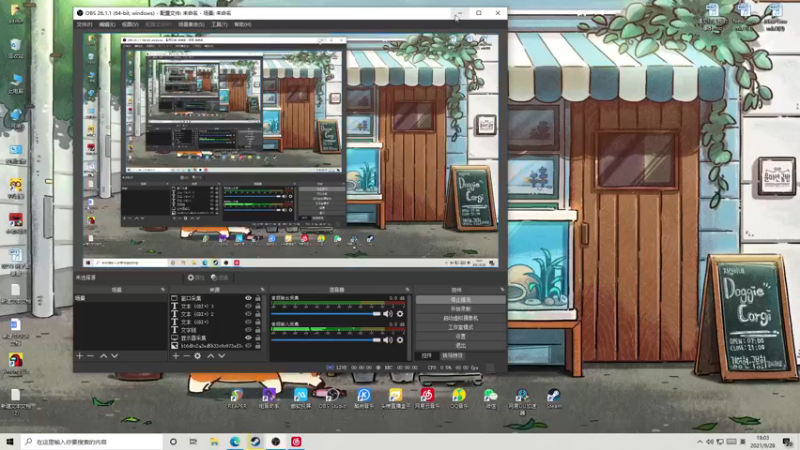
Task: Remove the selected scene with the minus icon
Action: click(x=90, y=356)
